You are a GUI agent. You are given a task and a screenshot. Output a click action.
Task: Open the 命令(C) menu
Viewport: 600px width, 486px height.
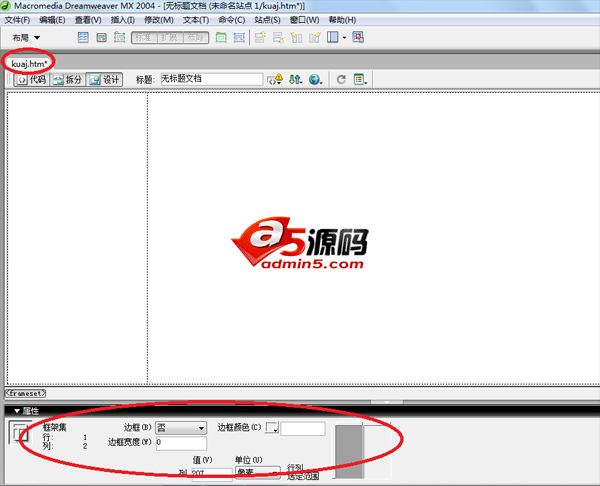pos(232,20)
